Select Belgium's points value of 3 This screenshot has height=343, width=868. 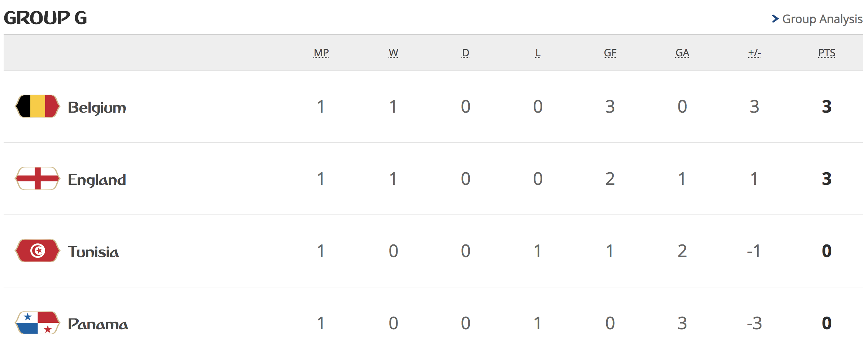[x=827, y=106]
